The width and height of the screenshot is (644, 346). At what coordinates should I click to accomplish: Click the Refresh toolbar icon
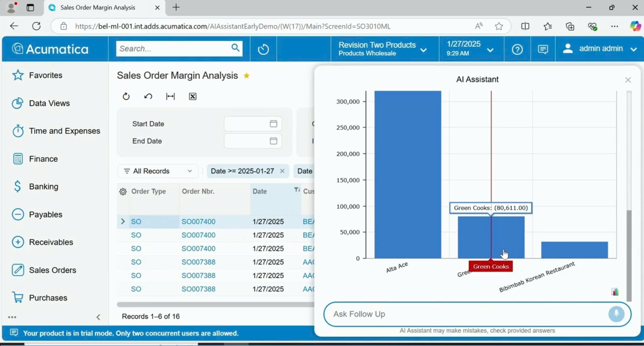pos(126,96)
